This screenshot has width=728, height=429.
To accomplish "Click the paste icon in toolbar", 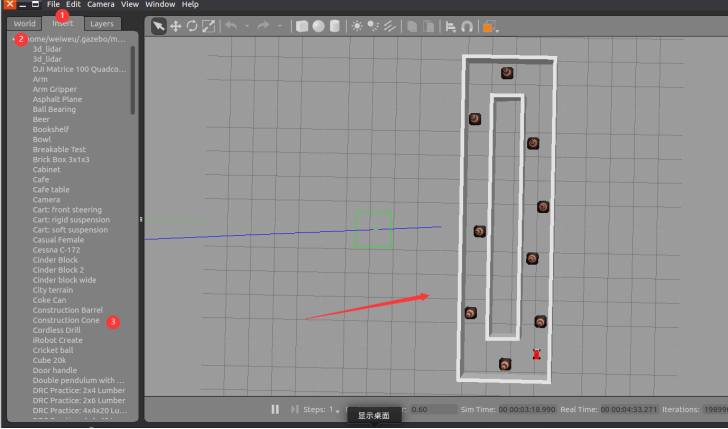I will coord(428,26).
